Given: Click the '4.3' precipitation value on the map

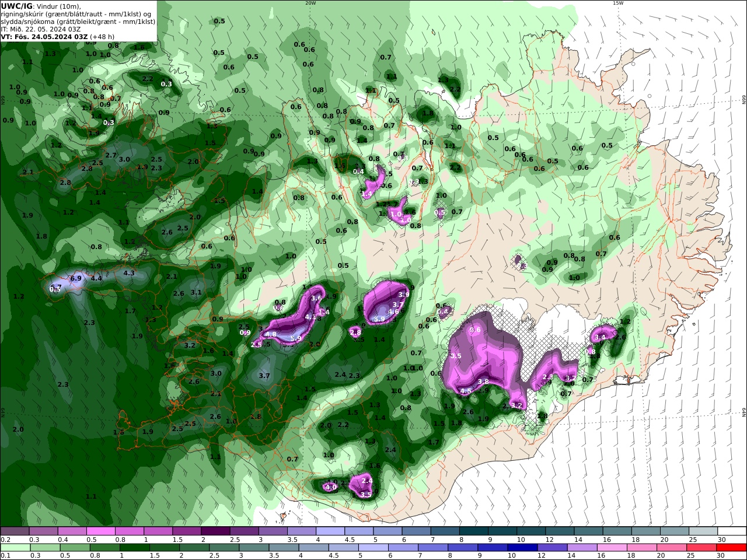Looking at the screenshot, I should tap(129, 273).
